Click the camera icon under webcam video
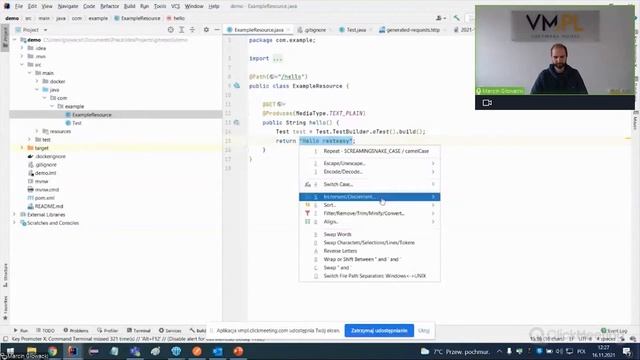The image size is (640, 360). tap(487, 103)
